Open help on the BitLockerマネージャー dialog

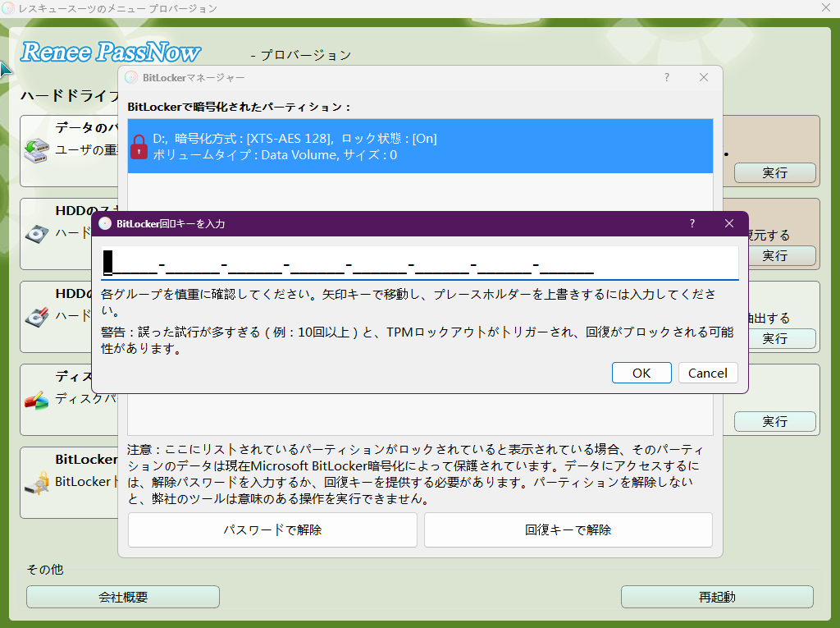tap(666, 76)
